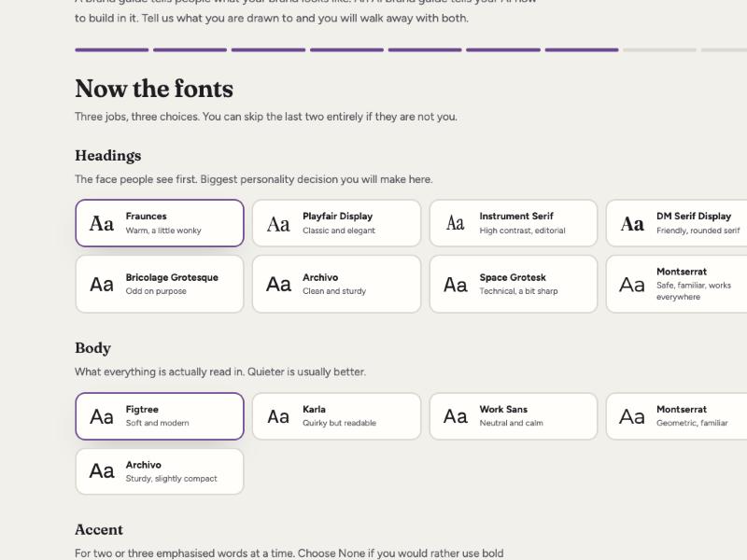Screen dimensions: 747x560
Task: Click the first progress step segment
Action: [x=111, y=49]
